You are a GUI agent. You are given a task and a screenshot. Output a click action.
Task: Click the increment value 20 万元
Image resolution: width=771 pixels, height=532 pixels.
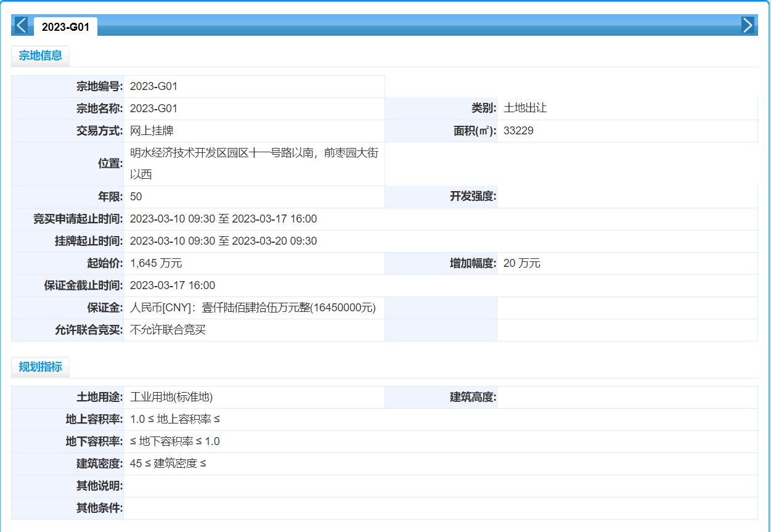click(522, 263)
